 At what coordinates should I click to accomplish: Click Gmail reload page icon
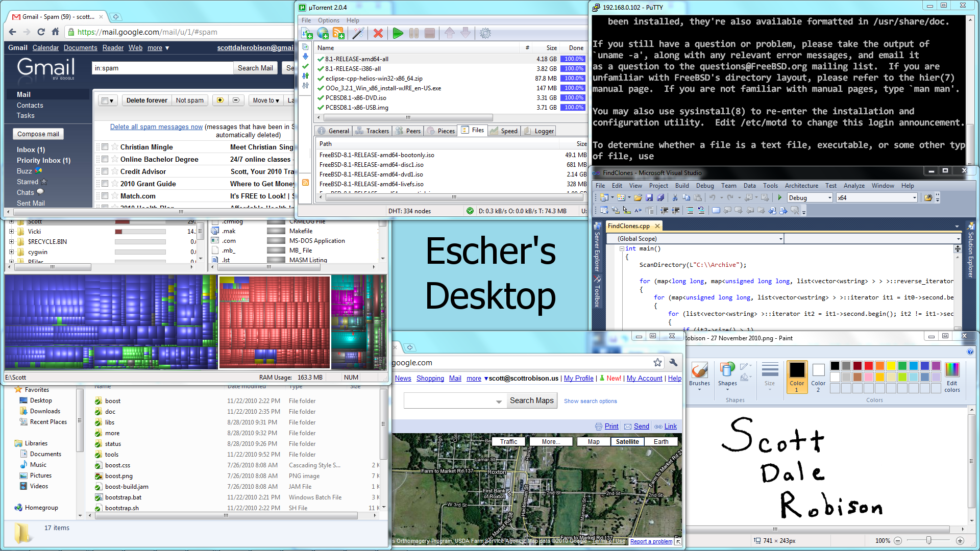pos(41,32)
